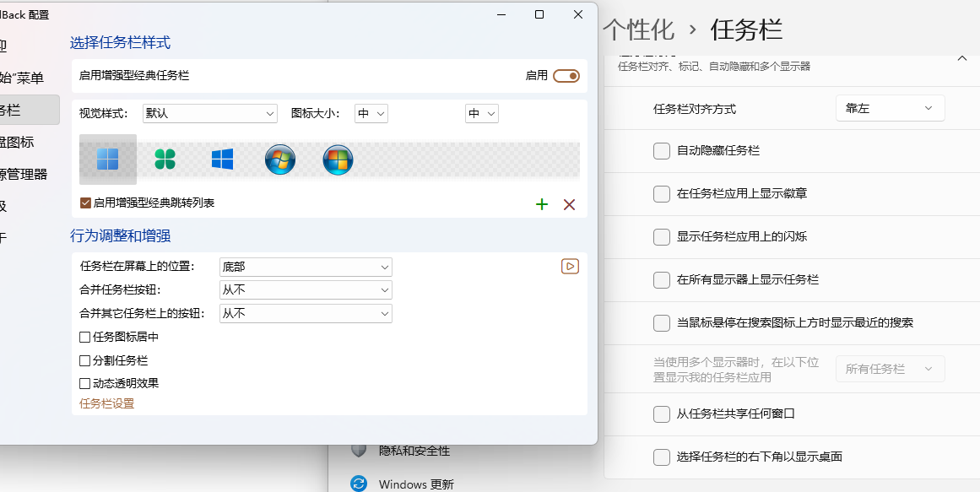Screen dimensions: 980x492
Task: Open the 任务栏在屏幕上的位置 dropdown
Action: coord(306,267)
